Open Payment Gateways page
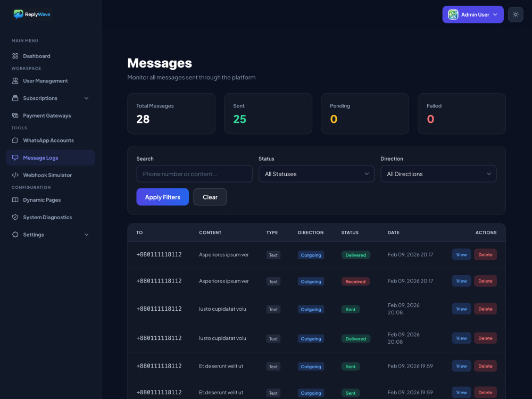This screenshot has height=399, width=532. tap(50, 115)
